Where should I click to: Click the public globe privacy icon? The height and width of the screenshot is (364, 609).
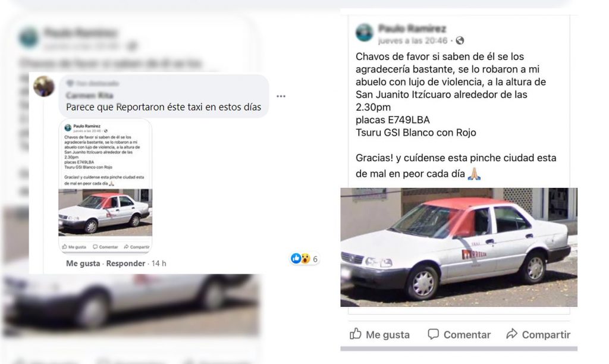coord(460,40)
